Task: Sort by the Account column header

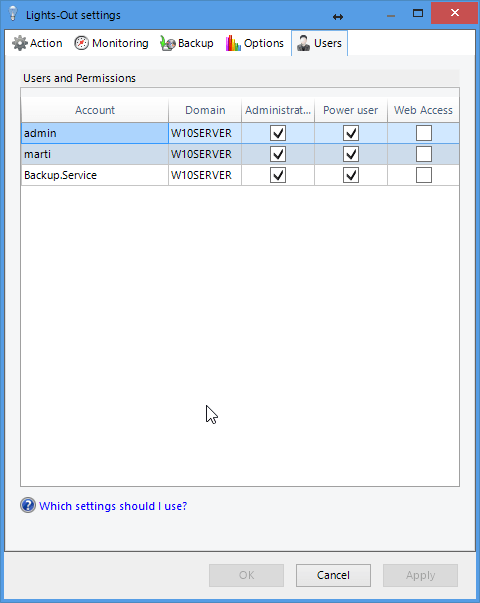Action: click(95, 110)
